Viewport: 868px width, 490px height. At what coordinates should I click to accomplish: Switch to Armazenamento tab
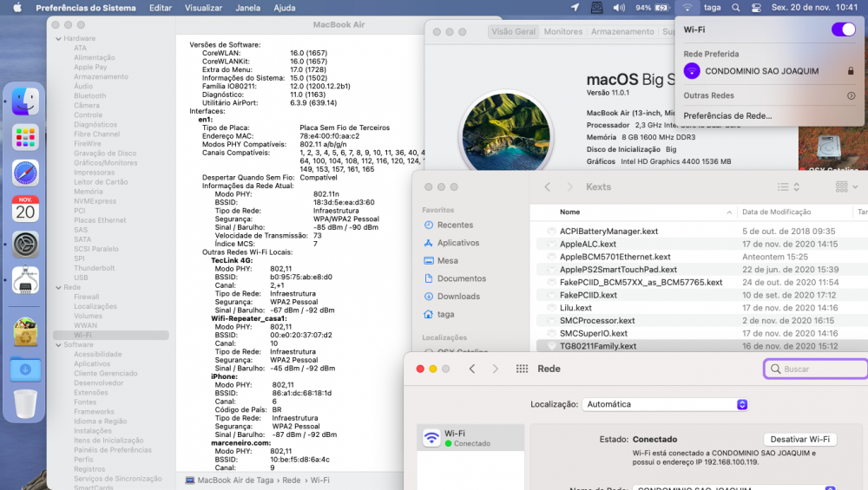(x=622, y=31)
